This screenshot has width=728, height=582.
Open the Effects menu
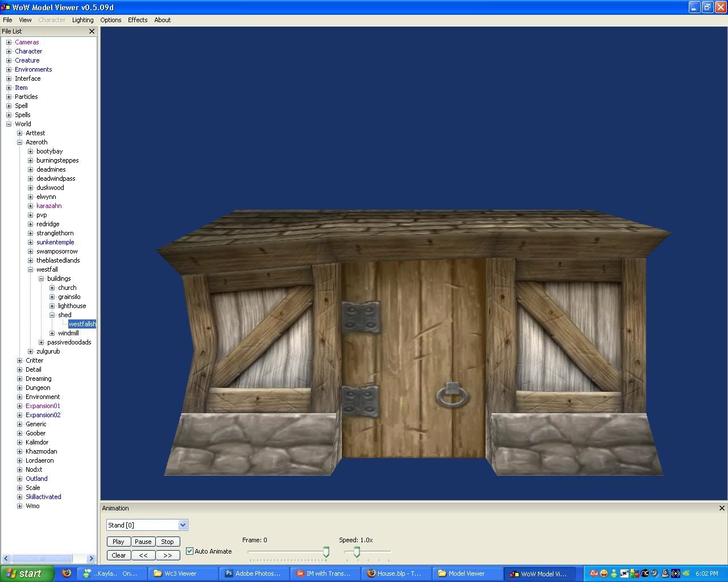(138, 20)
